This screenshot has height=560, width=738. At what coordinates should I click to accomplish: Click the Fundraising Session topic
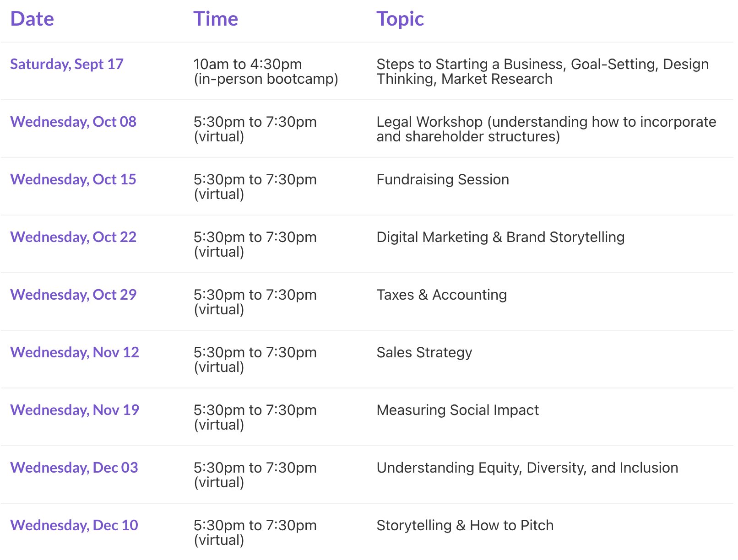[443, 179]
